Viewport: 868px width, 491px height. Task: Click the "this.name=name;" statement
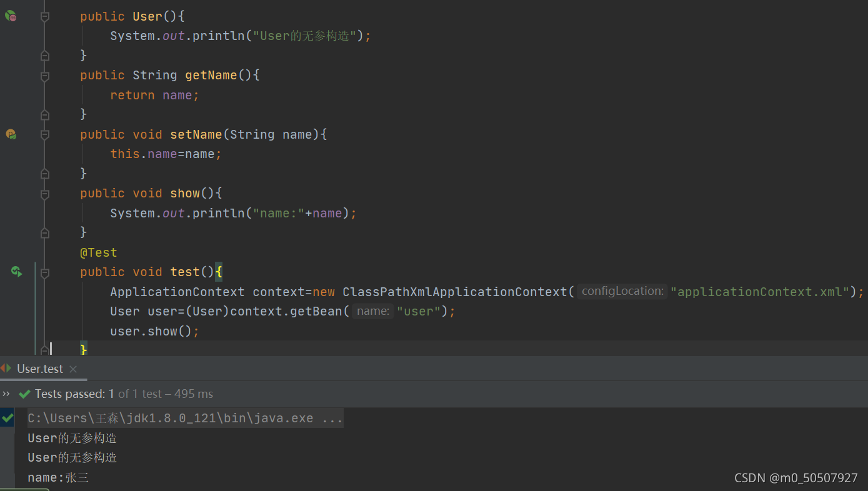(x=166, y=154)
